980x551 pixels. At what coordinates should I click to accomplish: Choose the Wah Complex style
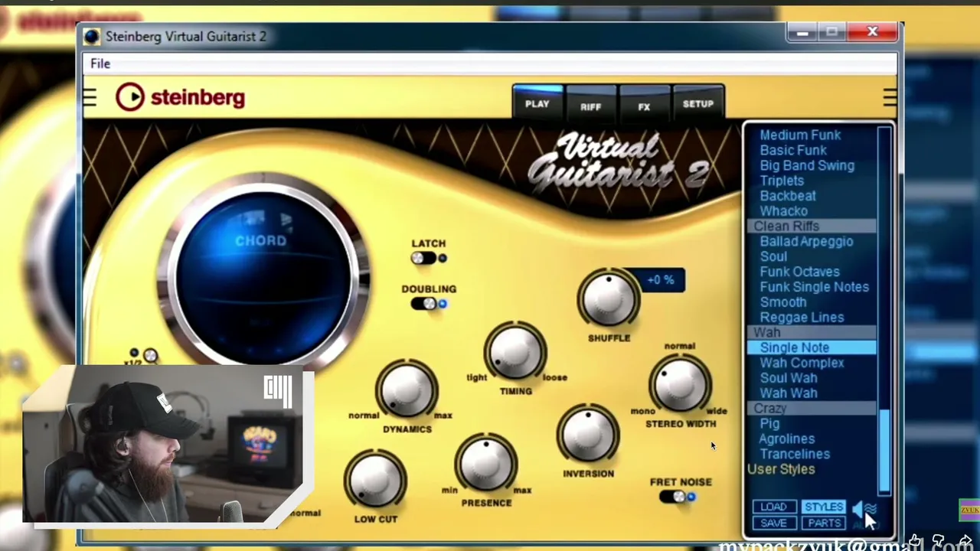(802, 363)
